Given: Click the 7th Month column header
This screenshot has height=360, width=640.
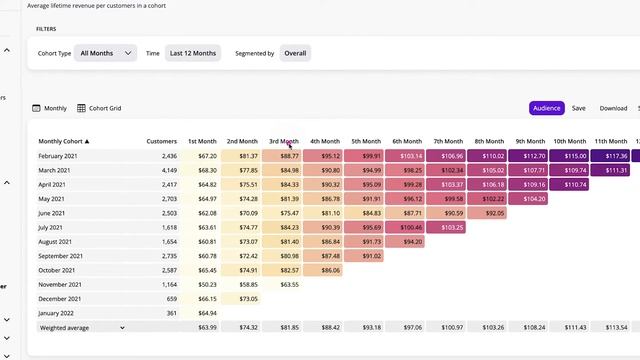Looking at the screenshot, I should [x=448, y=141].
